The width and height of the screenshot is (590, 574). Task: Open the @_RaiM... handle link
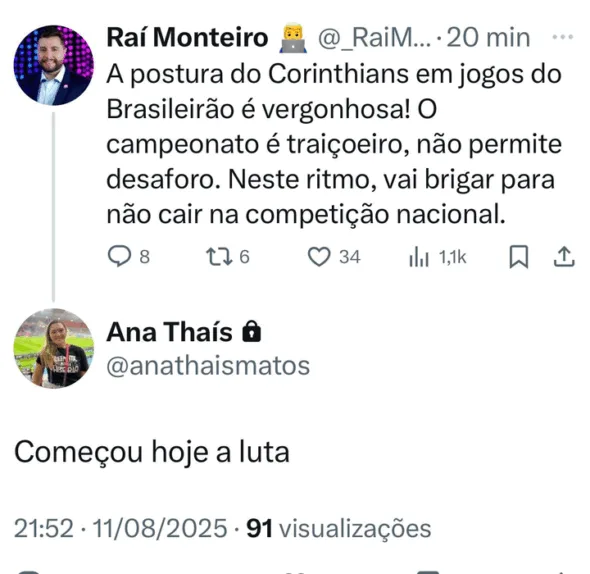[374, 38]
